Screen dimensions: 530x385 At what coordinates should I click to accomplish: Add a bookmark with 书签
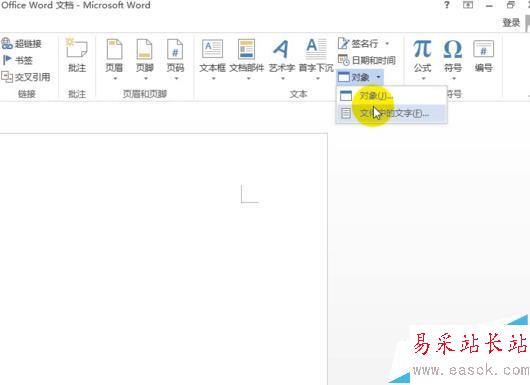[17, 61]
